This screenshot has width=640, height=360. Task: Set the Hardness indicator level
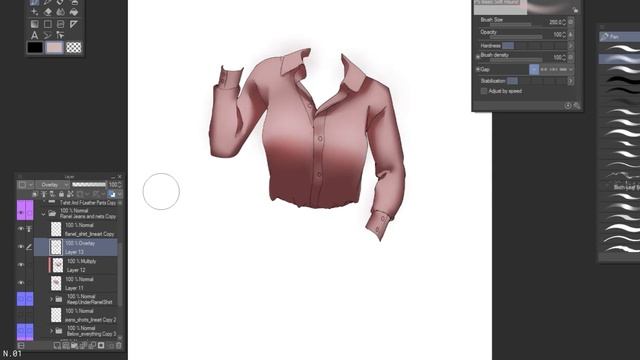[535, 46]
